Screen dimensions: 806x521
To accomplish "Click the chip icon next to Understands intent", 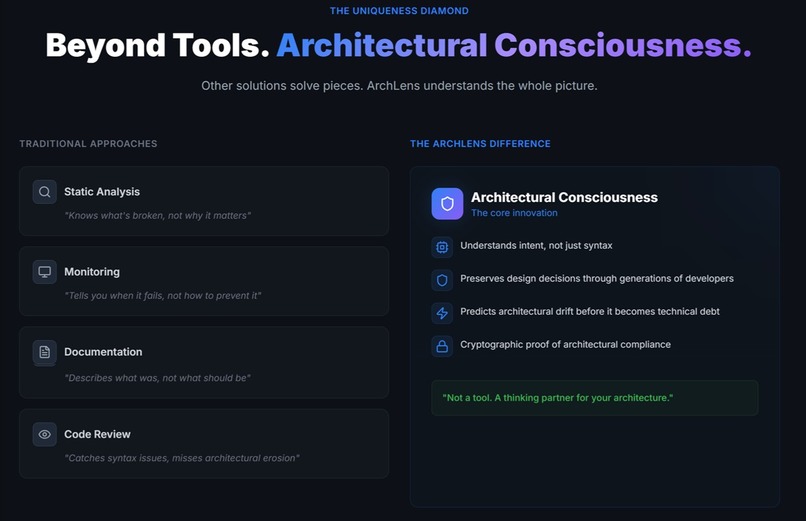I will 442,247.
